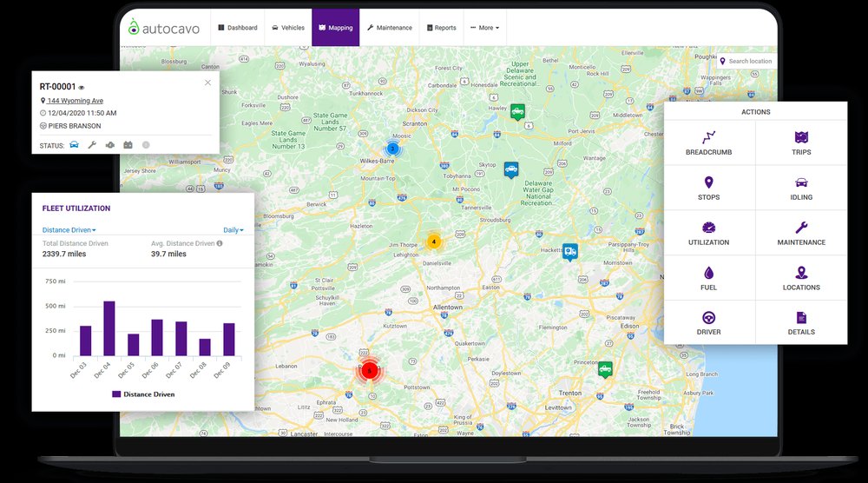Click the blue cluster marker with 3

click(392, 149)
